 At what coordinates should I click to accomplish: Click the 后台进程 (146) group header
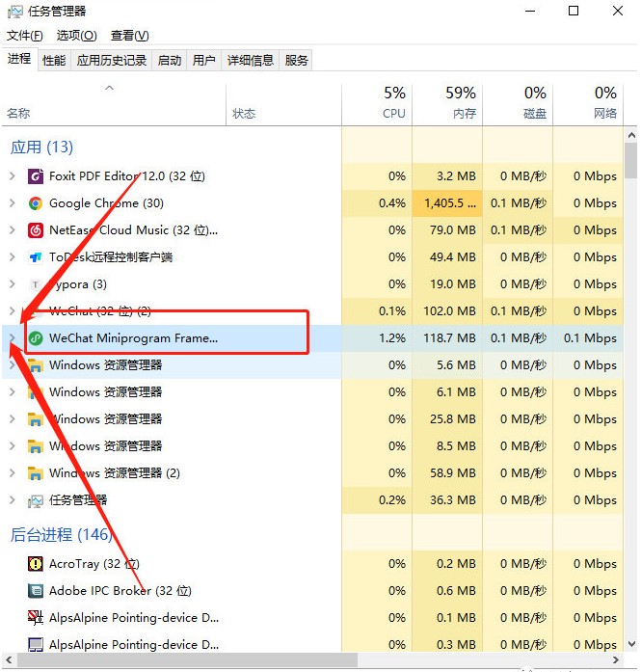pos(62,535)
